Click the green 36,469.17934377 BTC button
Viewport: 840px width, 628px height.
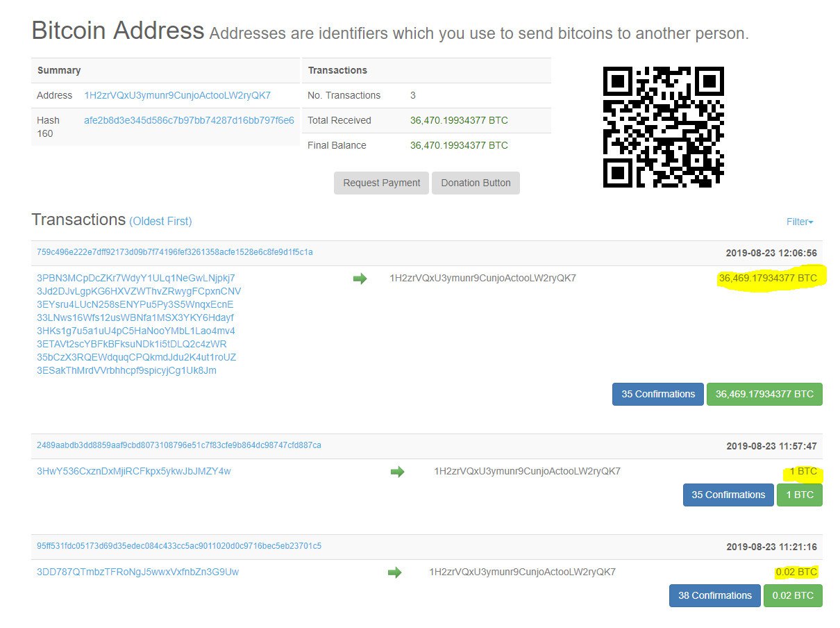(x=764, y=394)
